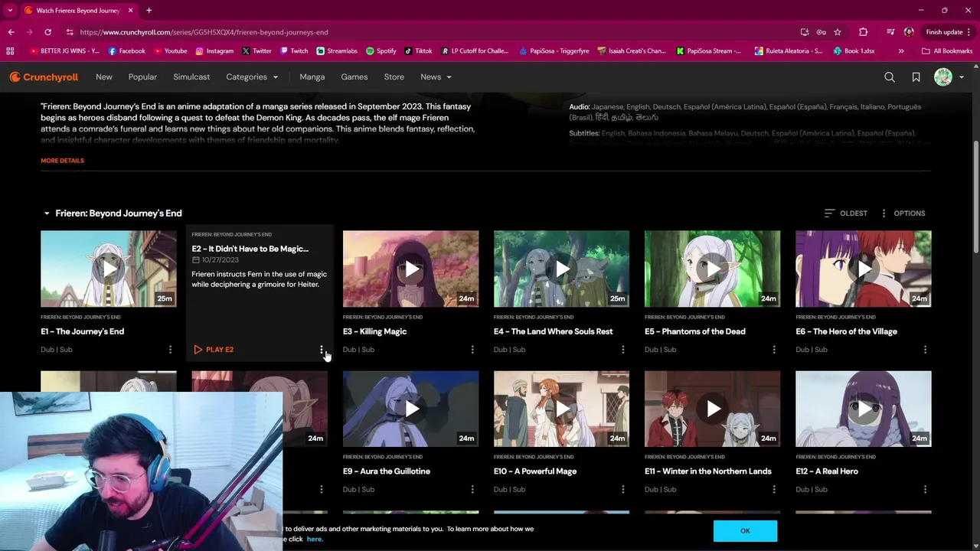Viewport: 980px width, 551px height.
Task: Reload the page
Action: point(47,32)
